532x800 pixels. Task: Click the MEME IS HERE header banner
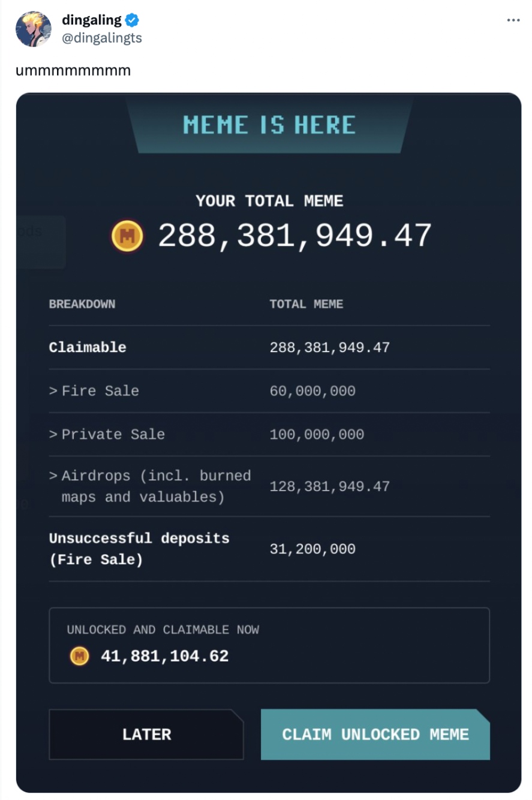[269, 125]
